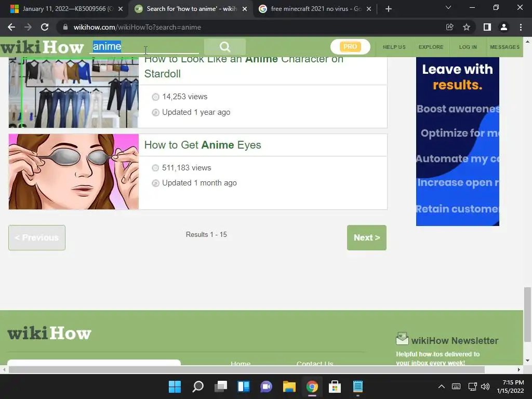Click the browser back arrow
This screenshot has width=532, height=399.
pos(11,27)
